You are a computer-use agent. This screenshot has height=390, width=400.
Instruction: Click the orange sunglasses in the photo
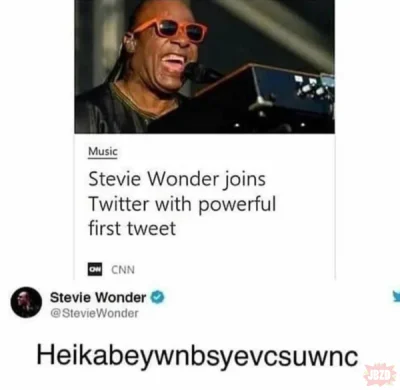click(173, 28)
